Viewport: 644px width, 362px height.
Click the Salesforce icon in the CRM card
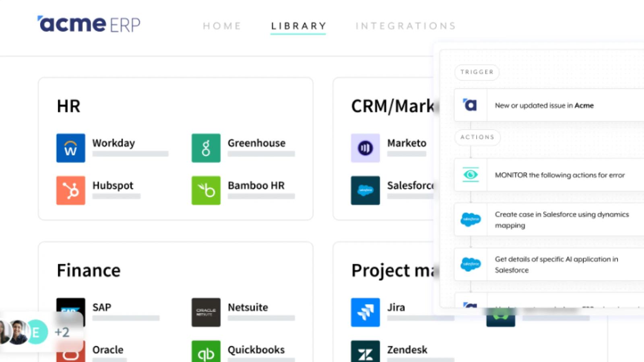[365, 190]
